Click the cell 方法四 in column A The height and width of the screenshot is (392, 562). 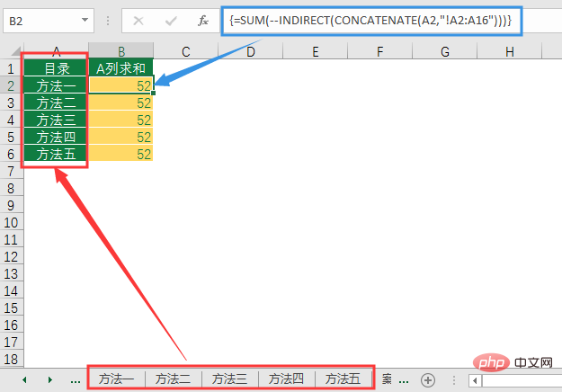[56, 137]
